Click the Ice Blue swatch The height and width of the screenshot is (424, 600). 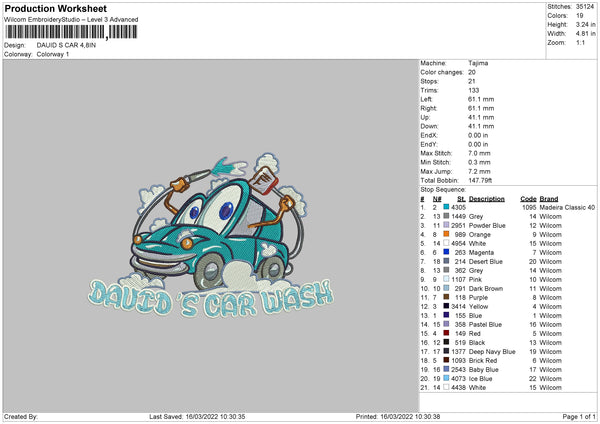(446, 378)
